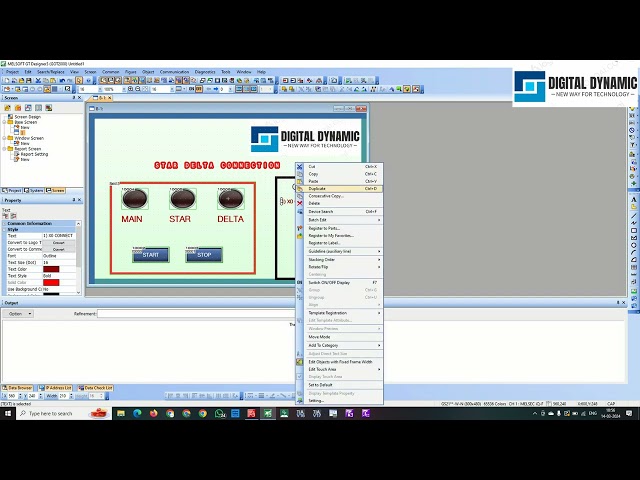Open the Project menu in the menu bar
Screen dimensions: 640x480
(12, 72)
